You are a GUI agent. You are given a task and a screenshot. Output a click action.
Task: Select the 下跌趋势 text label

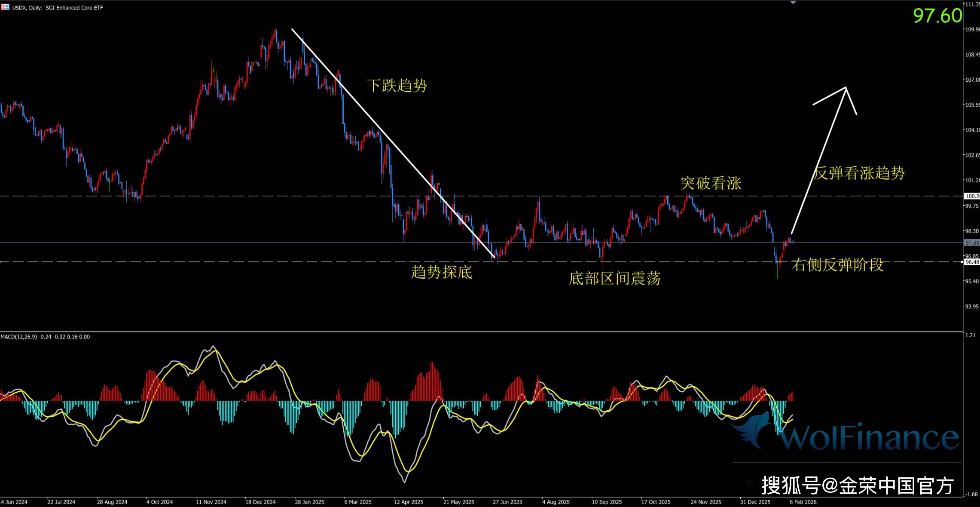pyautogui.click(x=397, y=86)
